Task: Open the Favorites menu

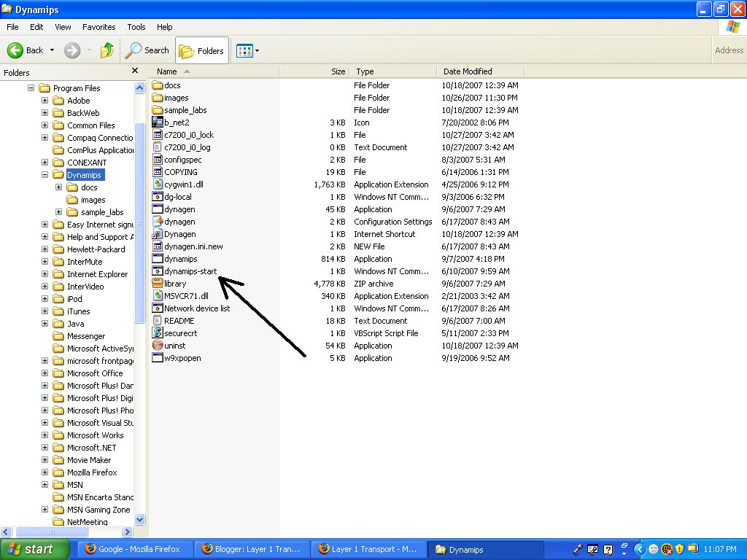Action: tap(98, 27)
